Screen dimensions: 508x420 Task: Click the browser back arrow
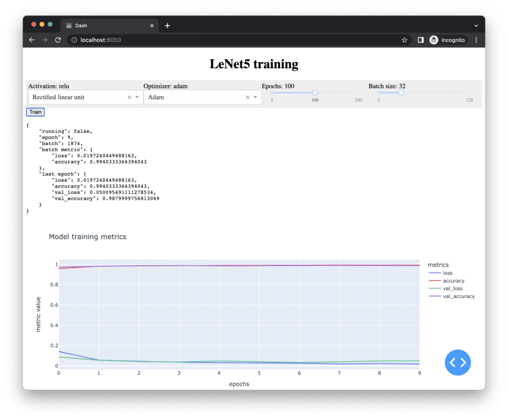pos(31,40)
